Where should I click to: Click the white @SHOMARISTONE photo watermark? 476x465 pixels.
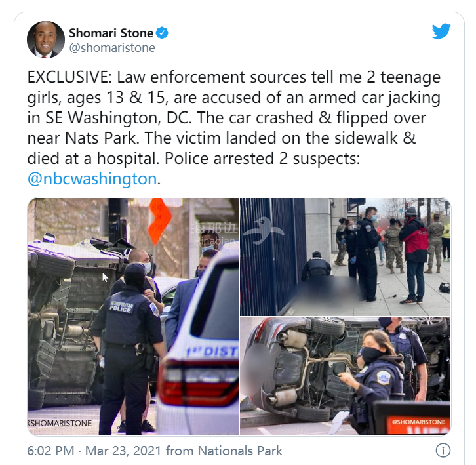[x=60, y=423]
